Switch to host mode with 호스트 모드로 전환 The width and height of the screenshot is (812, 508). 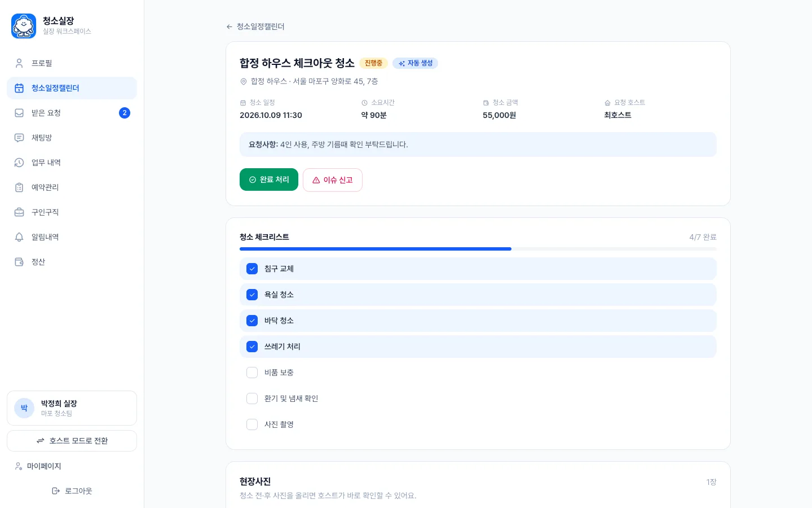[x=72, y=441]
